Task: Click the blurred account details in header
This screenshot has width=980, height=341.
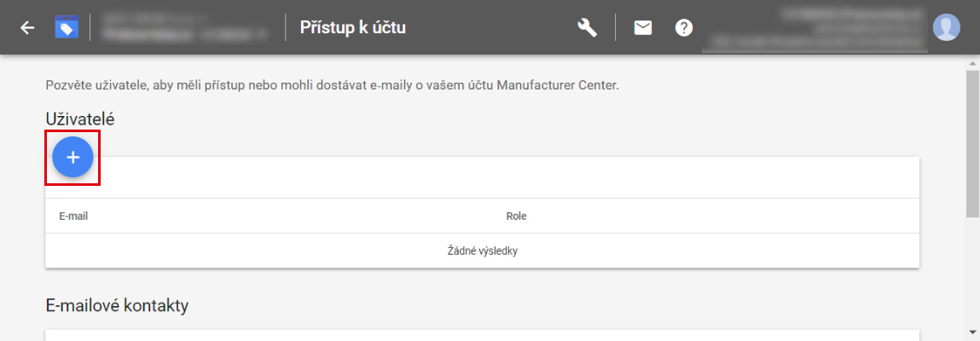Action: tap(813, 27)
